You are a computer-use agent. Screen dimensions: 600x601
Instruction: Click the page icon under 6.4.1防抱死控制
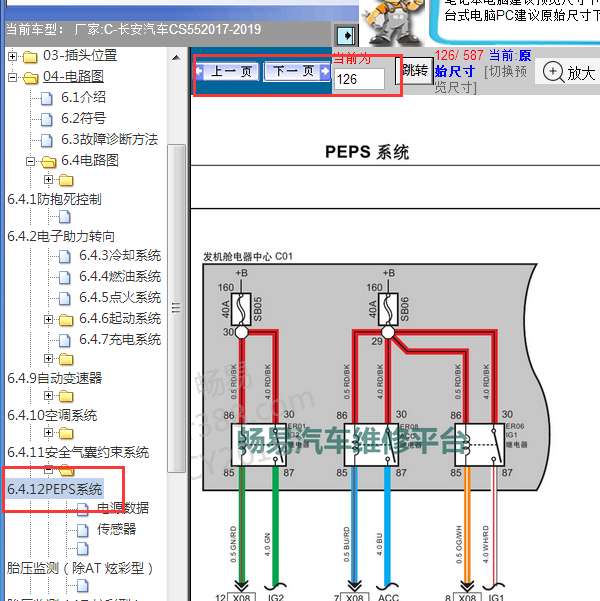[65, 217]
